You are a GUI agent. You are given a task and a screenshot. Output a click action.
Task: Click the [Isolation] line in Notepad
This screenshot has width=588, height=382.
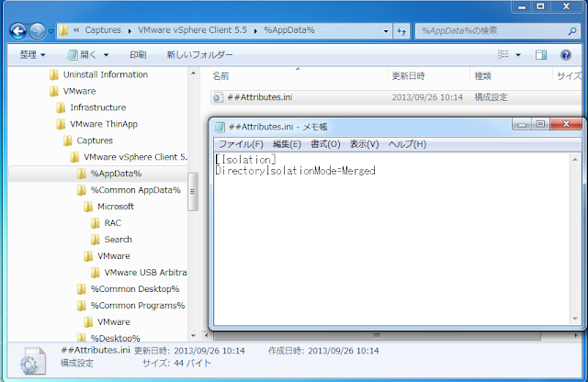(245, 160)
